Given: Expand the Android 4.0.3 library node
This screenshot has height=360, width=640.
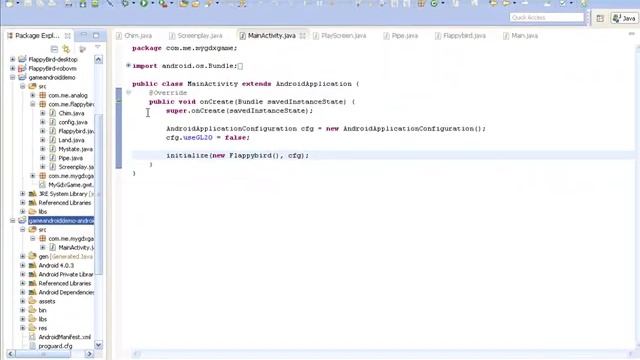Looking at the screenshot, I should (x=23, y=265).
